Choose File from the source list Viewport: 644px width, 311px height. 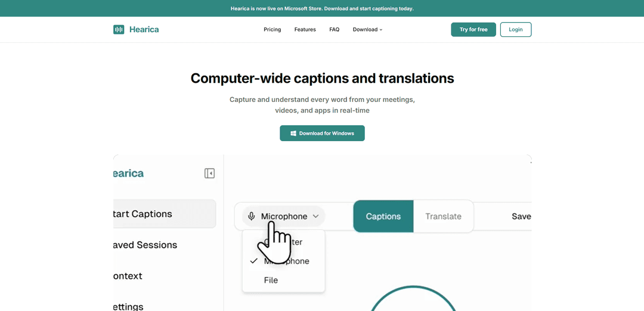coord(271,280)
